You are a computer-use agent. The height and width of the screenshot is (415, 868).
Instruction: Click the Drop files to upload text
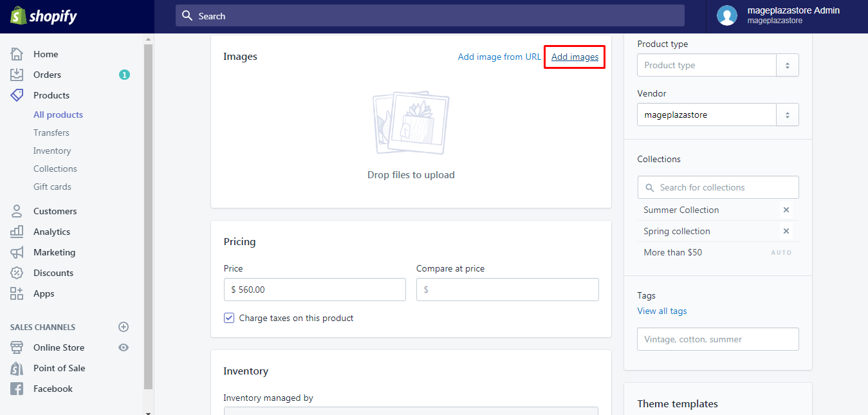pyautogui.click(x=411, y=175)
